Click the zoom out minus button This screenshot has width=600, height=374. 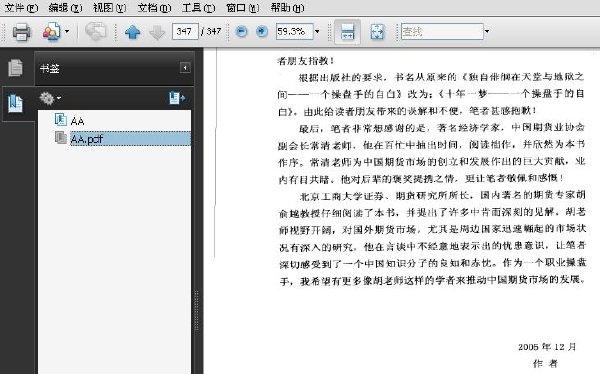tap(241, 31)
